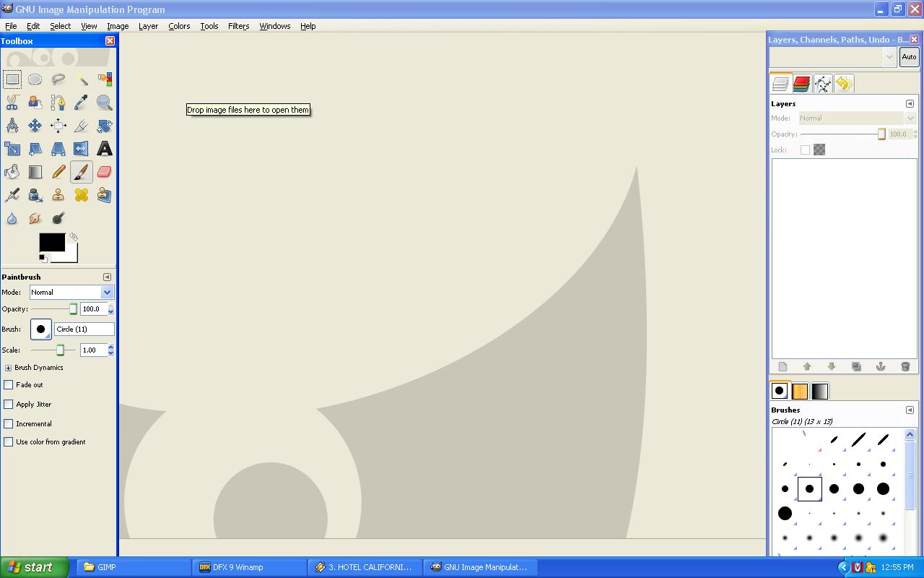Click the Start button
Screen dimensions: 924x578
pyautogui.click(x=34, y=567)
